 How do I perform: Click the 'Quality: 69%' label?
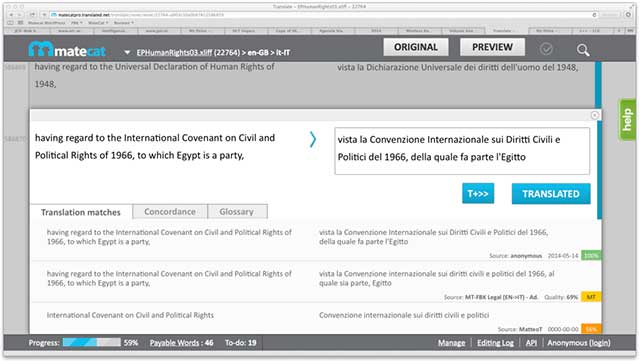click(561, 297)
